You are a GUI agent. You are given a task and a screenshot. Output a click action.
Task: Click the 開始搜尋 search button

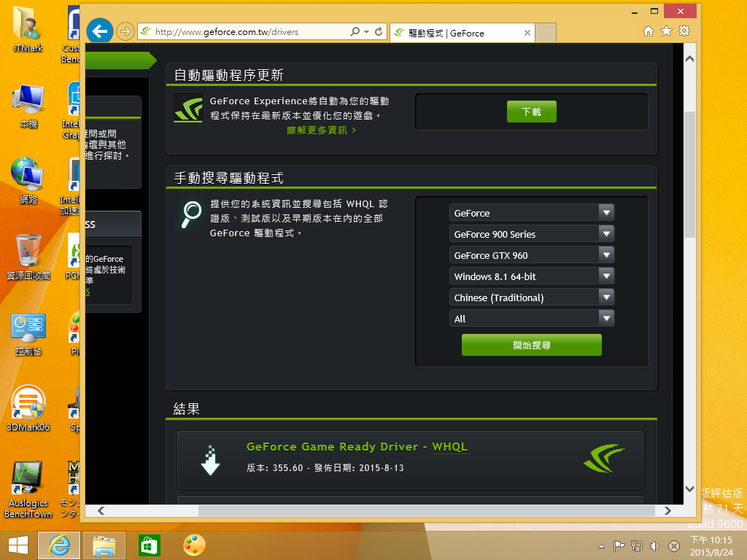(x=532, y=345)
